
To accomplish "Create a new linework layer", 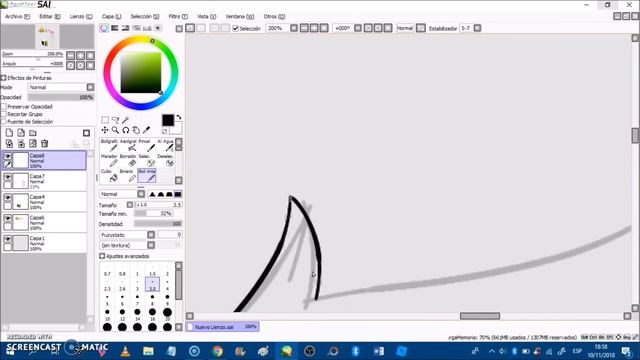I will point(21,133).
